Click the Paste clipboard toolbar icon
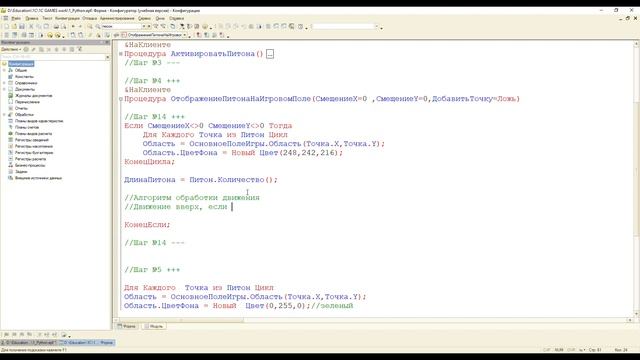 click(46, 27)
